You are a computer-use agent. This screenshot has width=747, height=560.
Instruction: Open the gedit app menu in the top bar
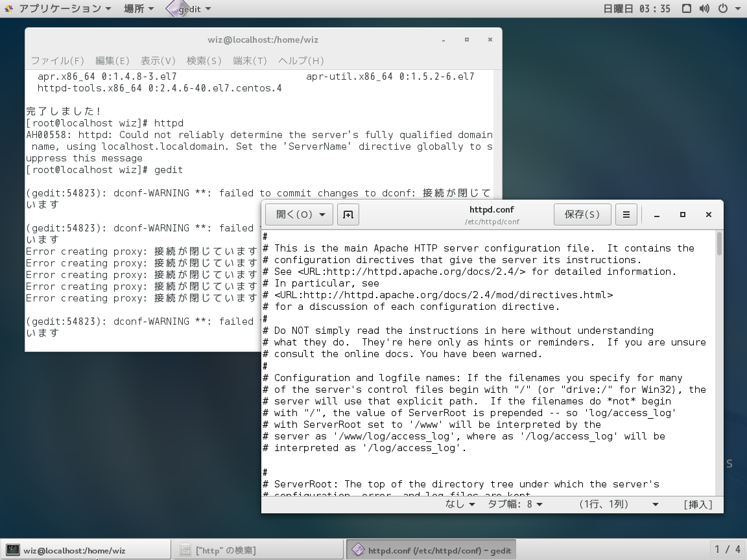(189, 8)
